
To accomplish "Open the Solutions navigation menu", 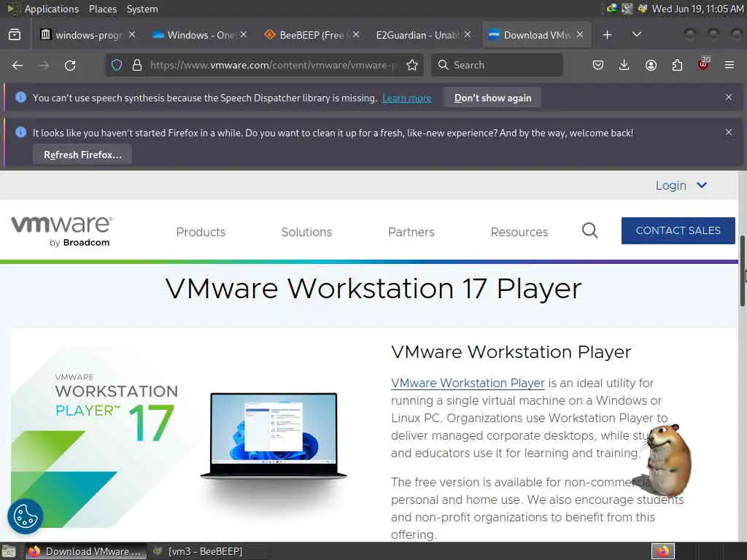I will pyautogui.click(x=306, y=232).
